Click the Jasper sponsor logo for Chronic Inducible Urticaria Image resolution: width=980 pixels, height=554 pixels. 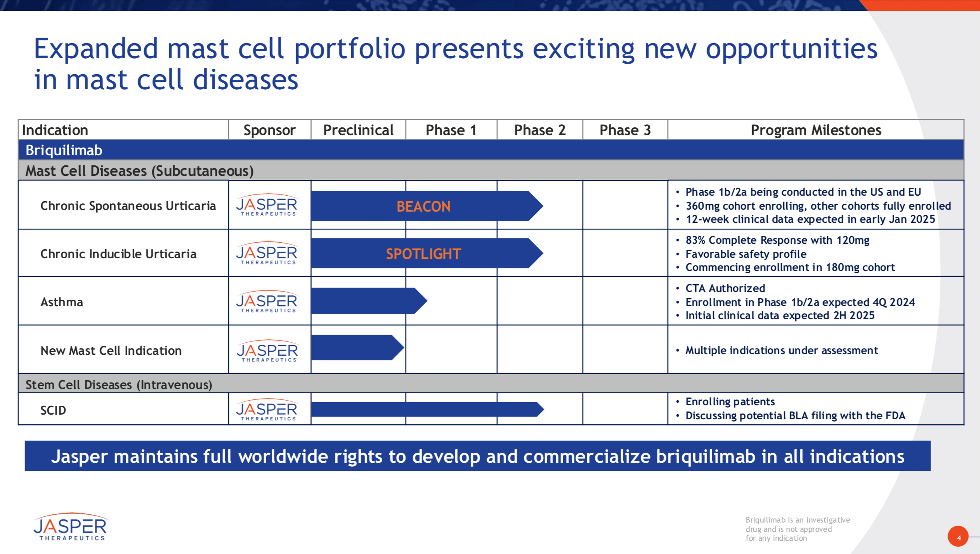coord(269,253)
